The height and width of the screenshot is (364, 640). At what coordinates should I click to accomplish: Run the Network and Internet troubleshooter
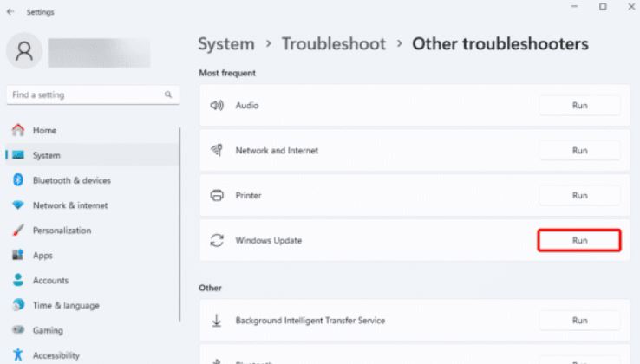(579, 150)
